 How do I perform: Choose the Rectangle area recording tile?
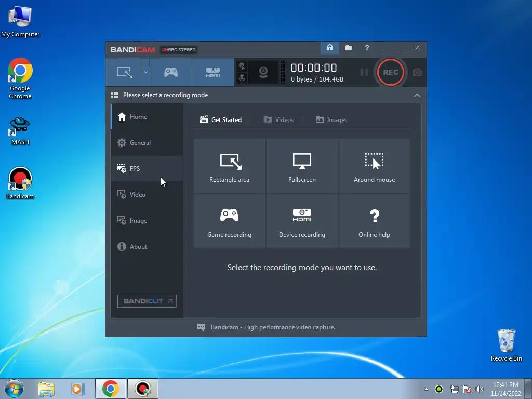229,166
